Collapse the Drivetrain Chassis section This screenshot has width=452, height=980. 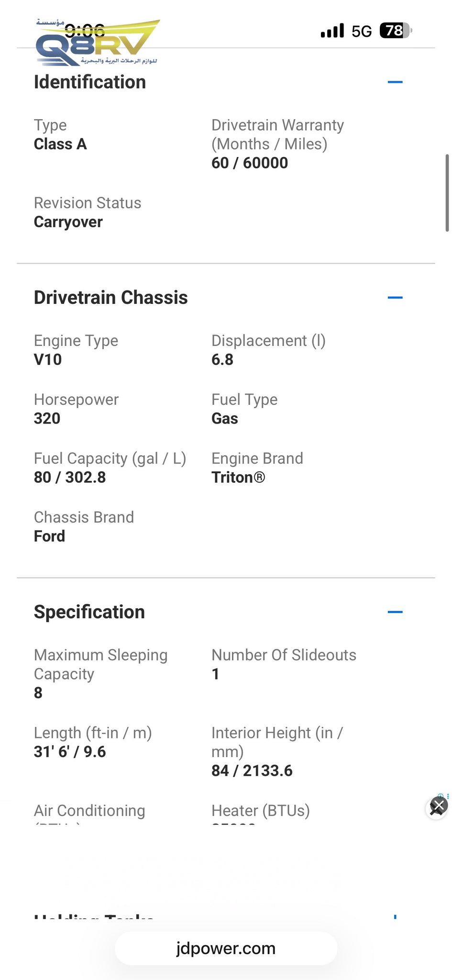point(395,298)
